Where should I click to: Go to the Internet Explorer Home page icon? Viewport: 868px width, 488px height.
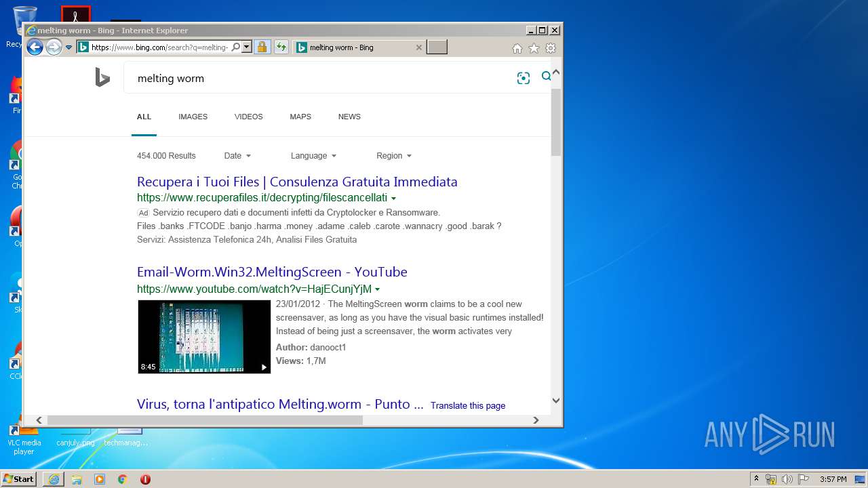pos(517,48)
